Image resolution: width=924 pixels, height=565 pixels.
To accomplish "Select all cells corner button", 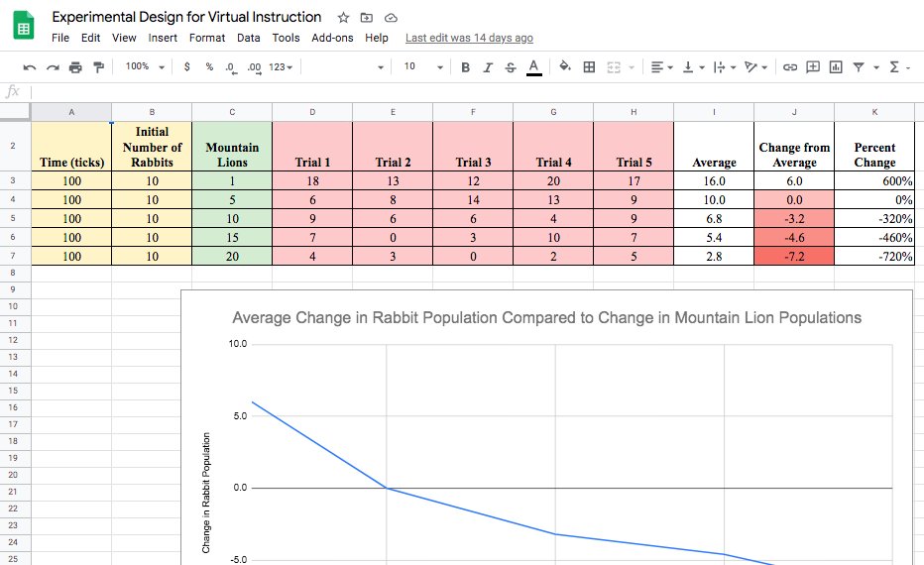I will pyautogui.click(x=15, y=112).
